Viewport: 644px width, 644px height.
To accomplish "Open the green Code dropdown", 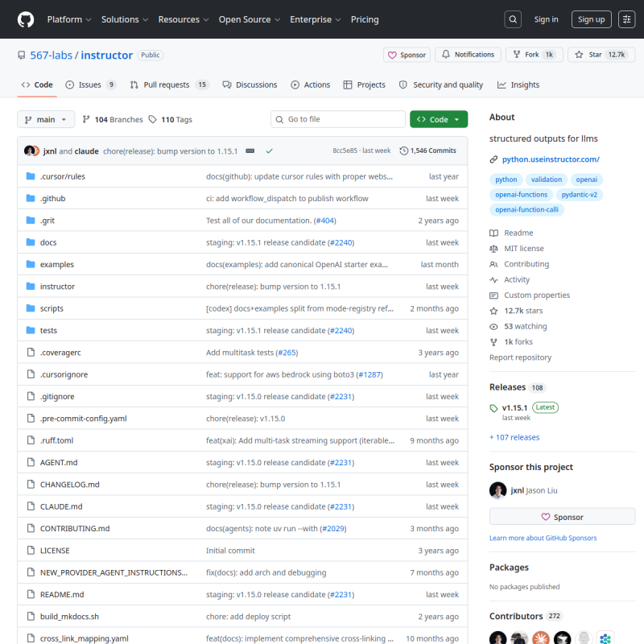I will (x=438, y=119).
